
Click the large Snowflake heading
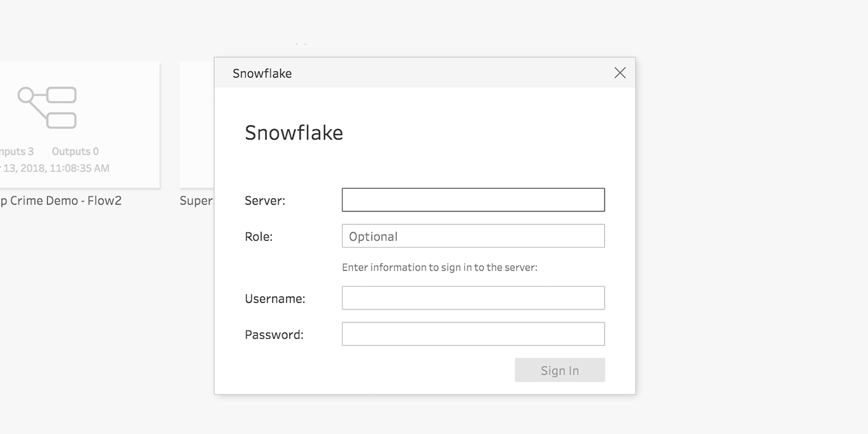coord(293,133)
